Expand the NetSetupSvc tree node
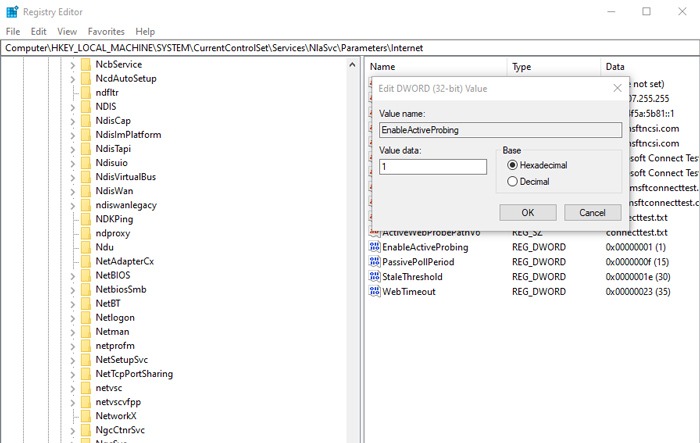700x443 pixels. click(x=72, y=360)
